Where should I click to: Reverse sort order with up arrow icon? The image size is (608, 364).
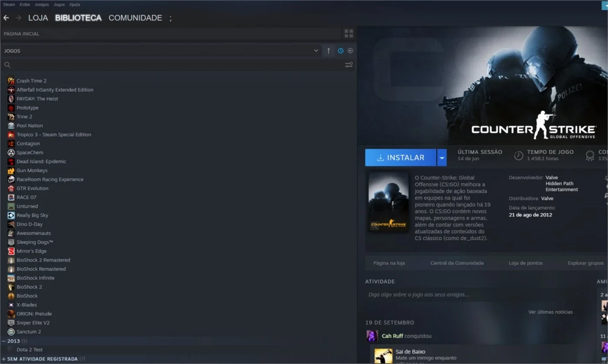328,51
